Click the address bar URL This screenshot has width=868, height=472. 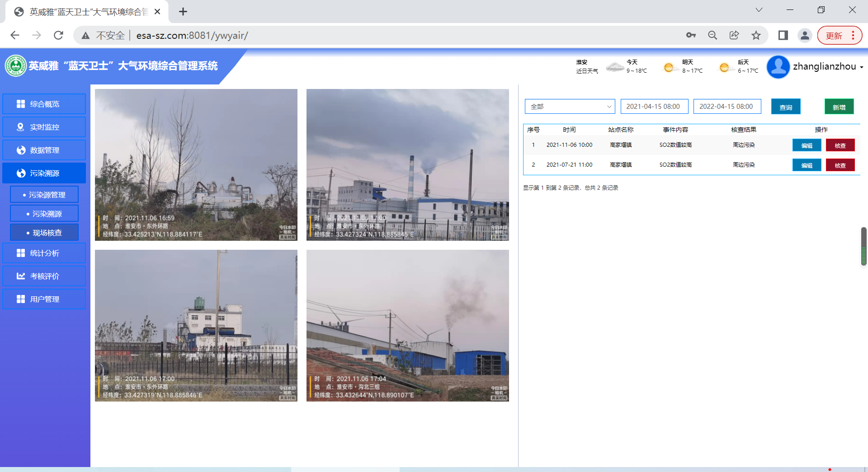pyautogui.click(x=192, y=35)
